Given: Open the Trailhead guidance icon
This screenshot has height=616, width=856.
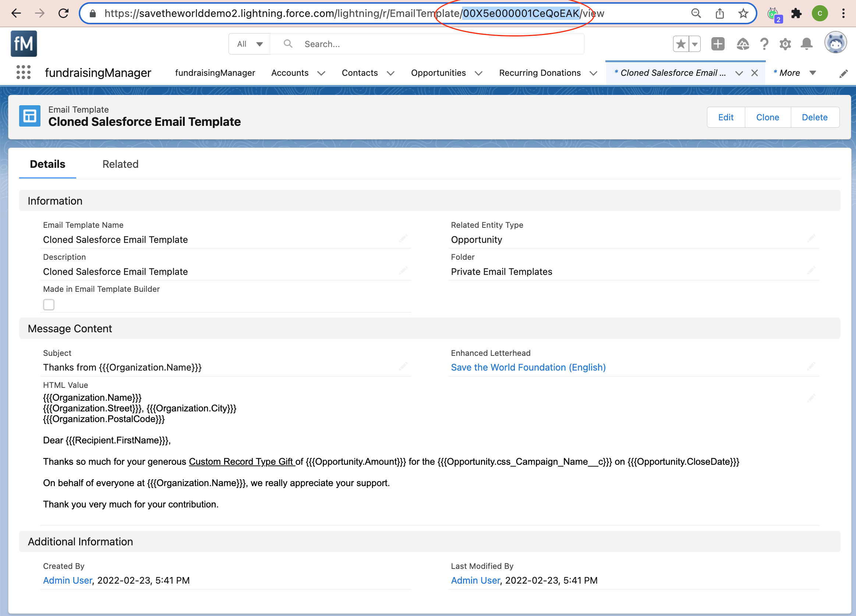Looking at the screenshot, I should coord(742,44).
